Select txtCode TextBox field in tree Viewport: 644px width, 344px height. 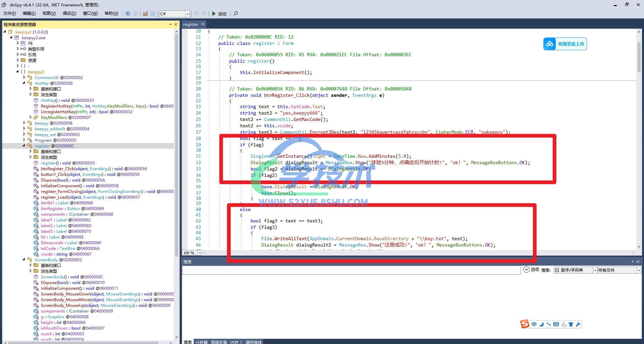70,248
